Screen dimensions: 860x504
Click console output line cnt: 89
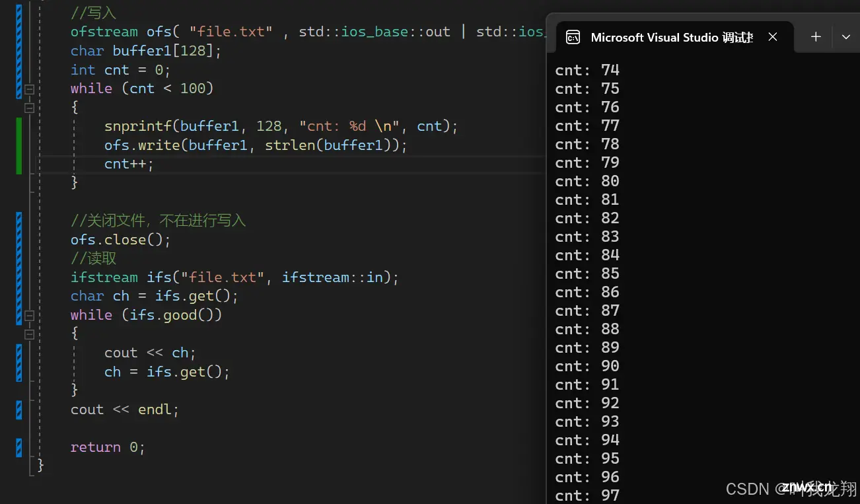587,347
